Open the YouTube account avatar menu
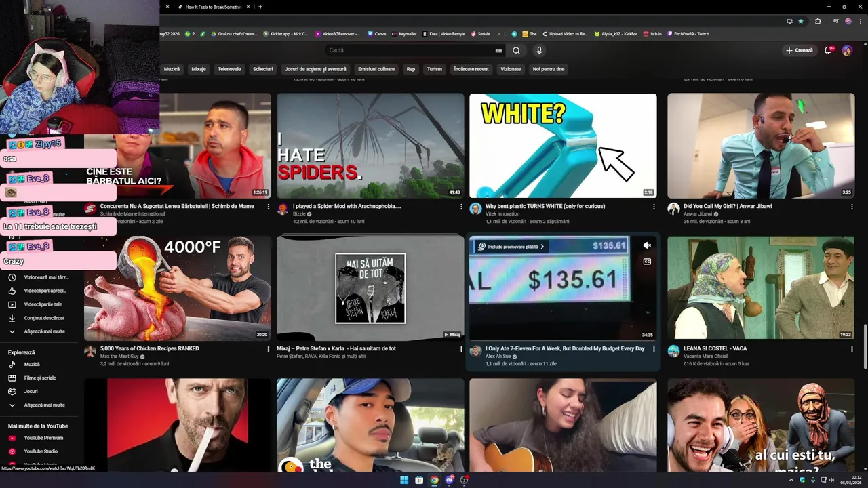Screen dimensions: 868x488 coord(847,50)
